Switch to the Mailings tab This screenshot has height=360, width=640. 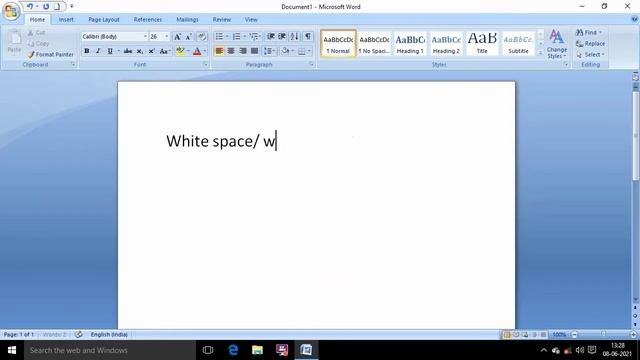point(187,20)
